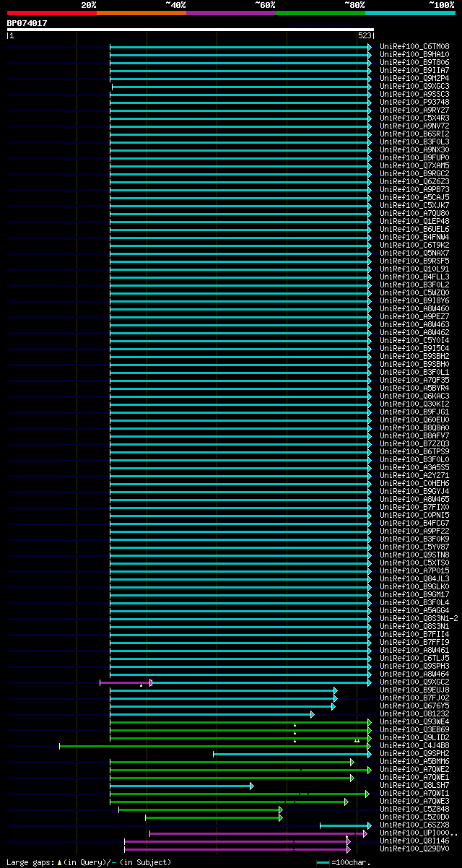Viewport: 462px width, 868px height.
Task: Select the label UniRef100_A3A5S5
Action: pyautogui.click(x=414, y=467)
